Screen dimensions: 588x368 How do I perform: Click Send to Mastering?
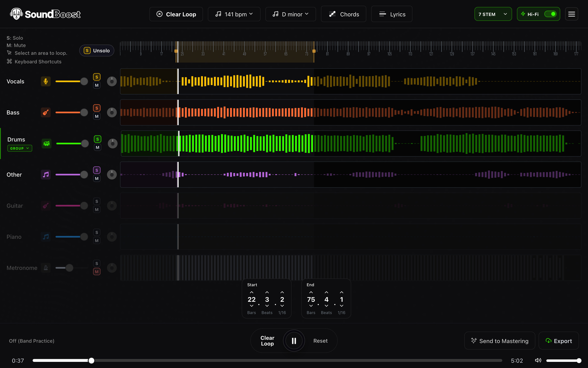(x=500, y=341)
